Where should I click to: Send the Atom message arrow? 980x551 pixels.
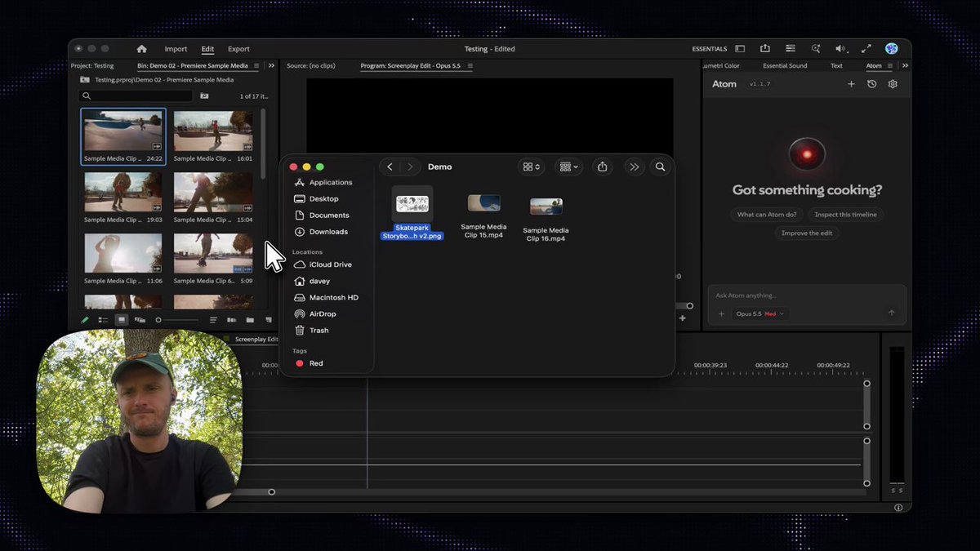[891, 313]
